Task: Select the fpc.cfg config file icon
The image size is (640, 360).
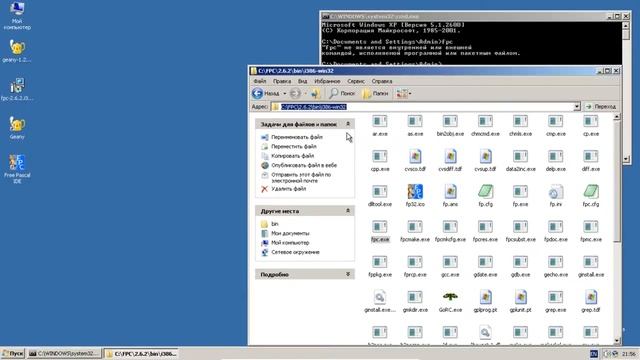Action: [x=591, y=191]
